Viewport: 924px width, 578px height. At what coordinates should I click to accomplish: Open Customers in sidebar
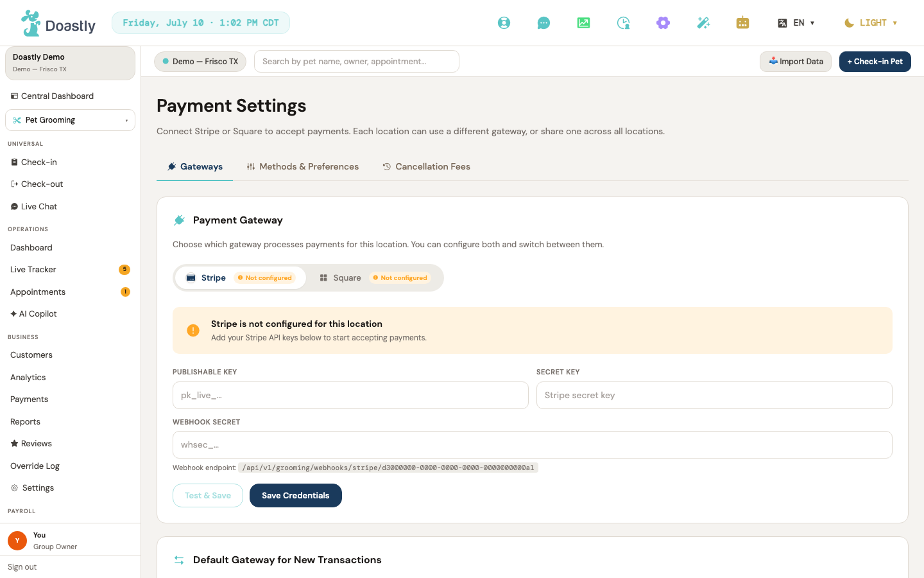[x=70, y=355]
